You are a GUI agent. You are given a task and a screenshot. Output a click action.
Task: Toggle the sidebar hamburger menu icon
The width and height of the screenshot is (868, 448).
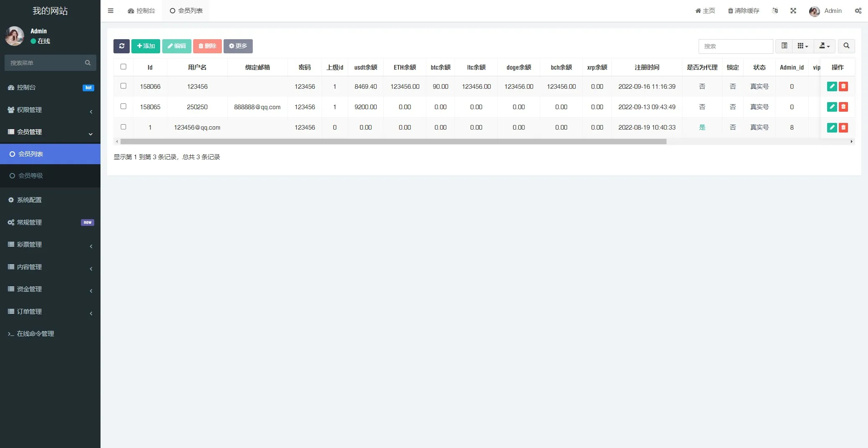[x=111, y=11]
